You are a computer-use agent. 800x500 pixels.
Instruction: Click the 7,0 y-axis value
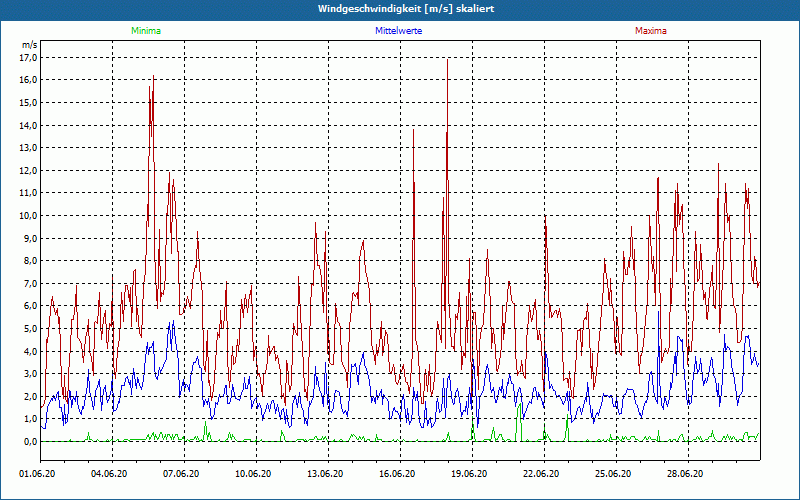coord(31,283)
